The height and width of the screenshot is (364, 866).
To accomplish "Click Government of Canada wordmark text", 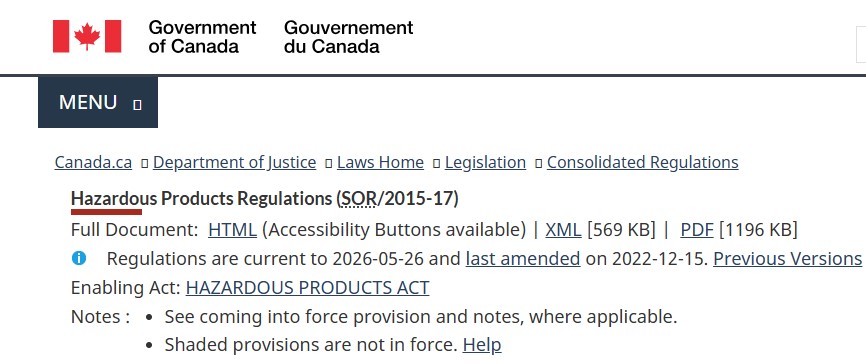I will tap(202, 36).
